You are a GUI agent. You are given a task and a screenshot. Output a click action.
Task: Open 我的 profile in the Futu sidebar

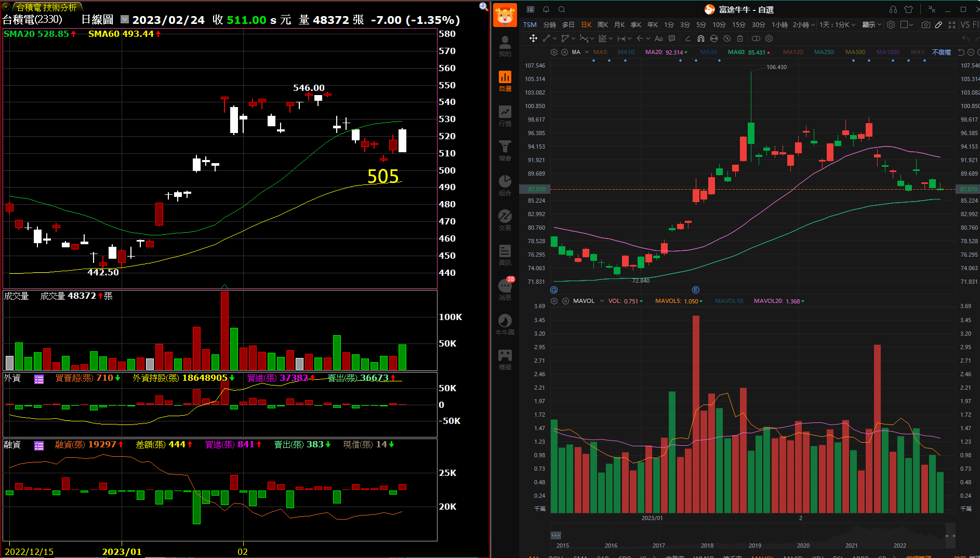click(505, 46)
